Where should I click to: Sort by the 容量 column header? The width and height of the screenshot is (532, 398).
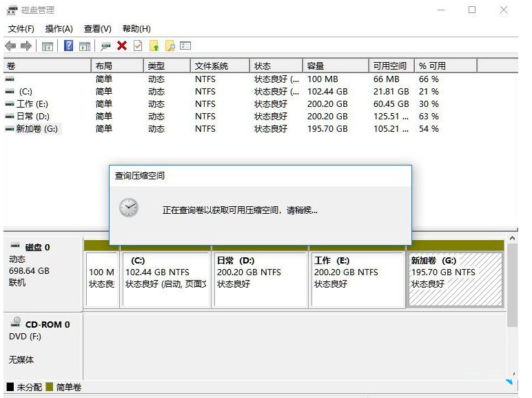tap(336, 66)
